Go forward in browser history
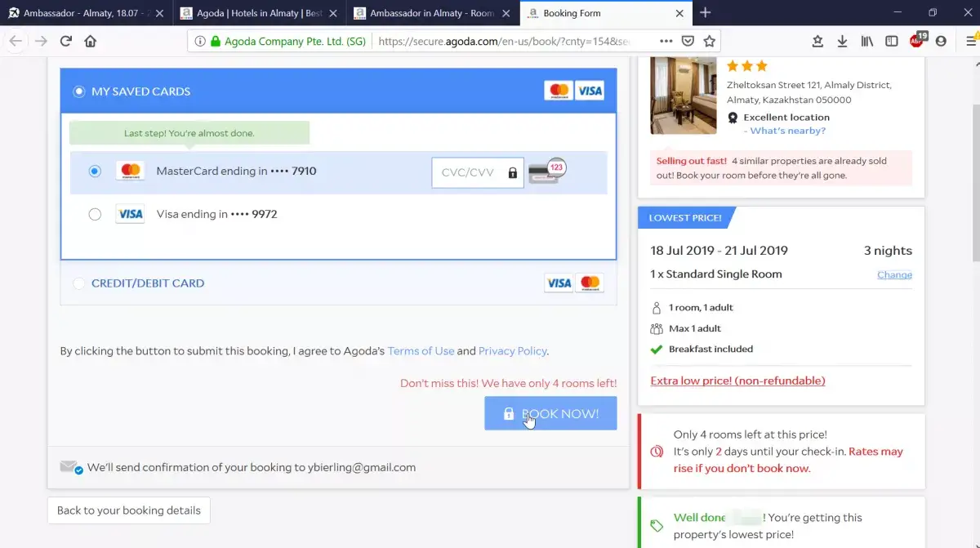This screenshot has width=980, height=548. coord(41,41)
